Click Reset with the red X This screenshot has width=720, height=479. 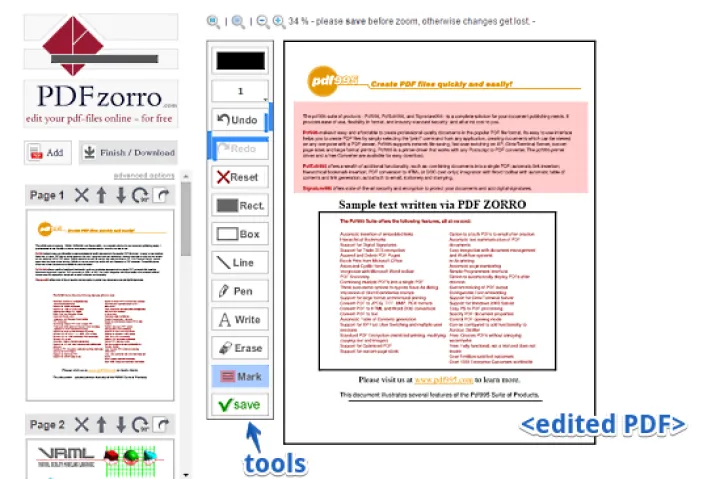[x=240, y=177]
